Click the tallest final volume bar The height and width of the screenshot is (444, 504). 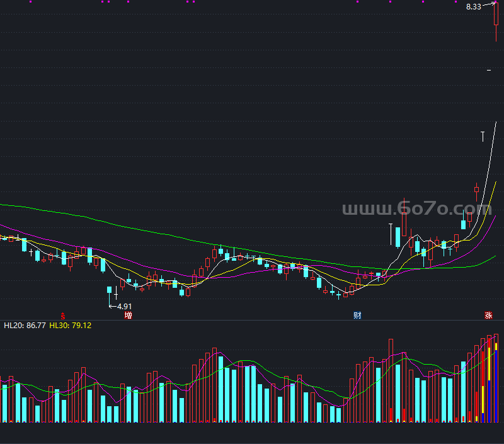[496, 378]
